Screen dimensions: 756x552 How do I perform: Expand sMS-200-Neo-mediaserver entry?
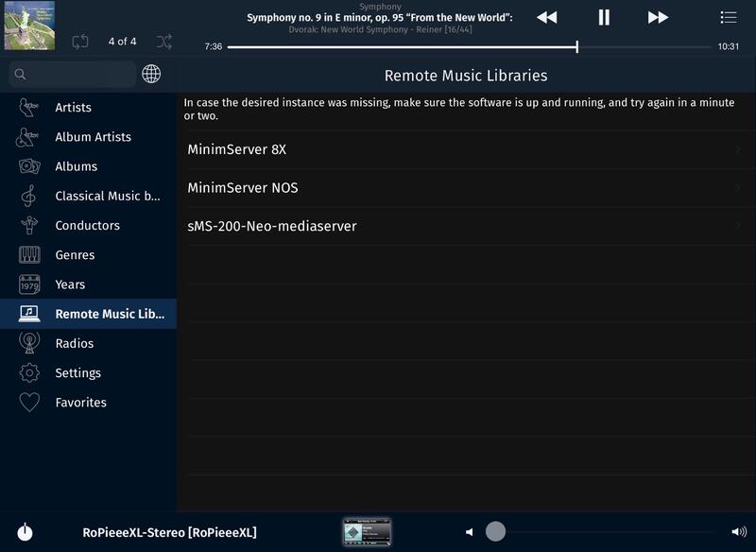(x=737, y=226)
